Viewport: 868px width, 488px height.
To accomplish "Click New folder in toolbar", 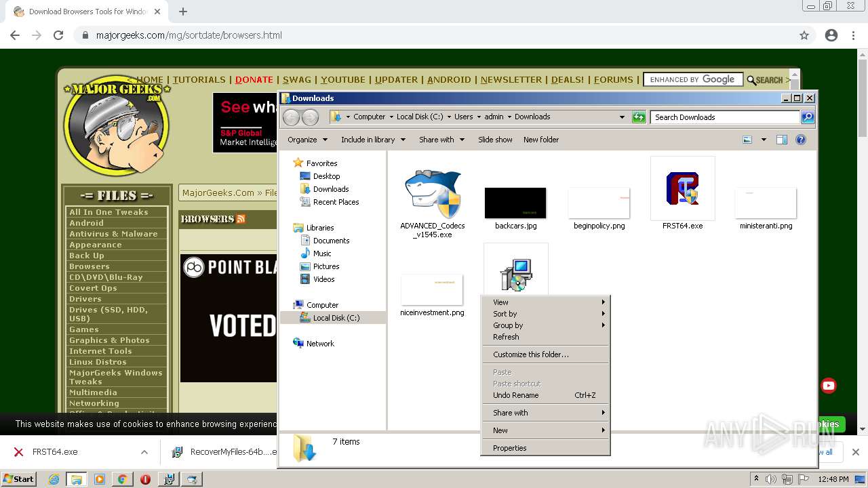I will coord(541,140).
